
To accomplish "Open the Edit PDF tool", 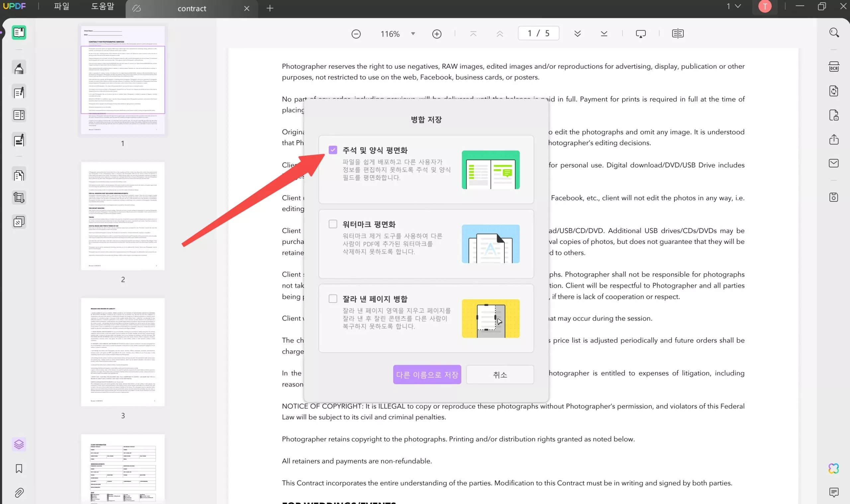I will click(x=19, y=92).
